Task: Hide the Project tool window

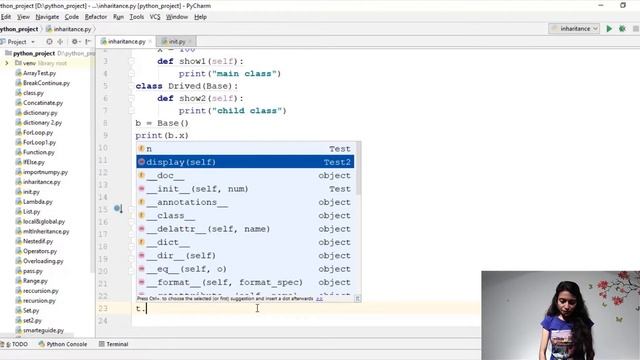Action: click(88, 42)
